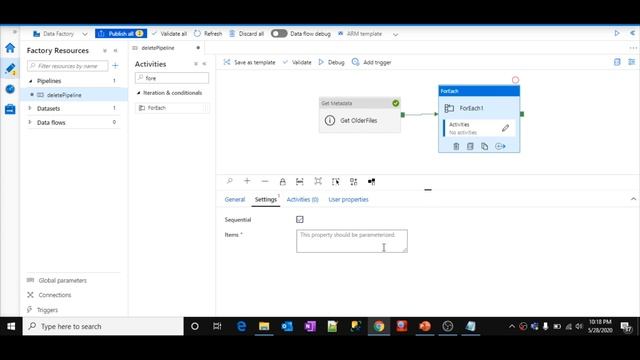Image resolution: width=640 pixels, height=360 pixels.
Task: Select the Settings tab
Action: [266, 200]
